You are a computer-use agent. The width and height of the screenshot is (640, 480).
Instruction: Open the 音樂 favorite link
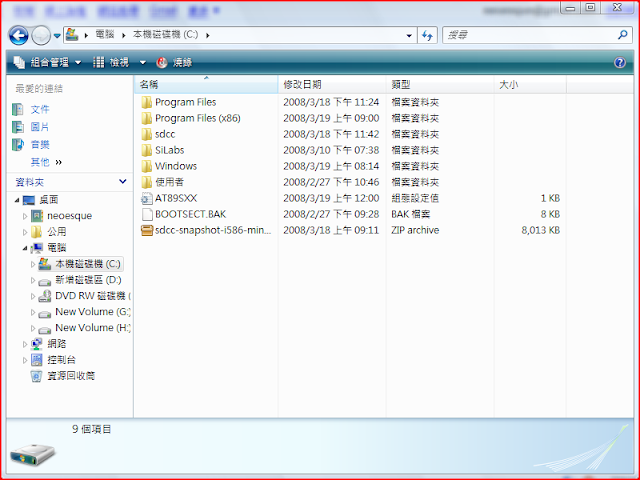point(40,144)
